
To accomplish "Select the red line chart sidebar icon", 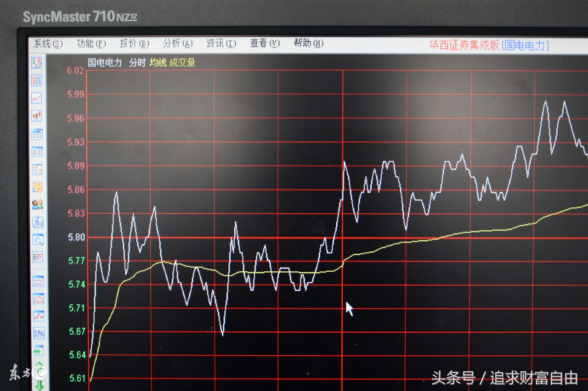I will pos(37,98).
